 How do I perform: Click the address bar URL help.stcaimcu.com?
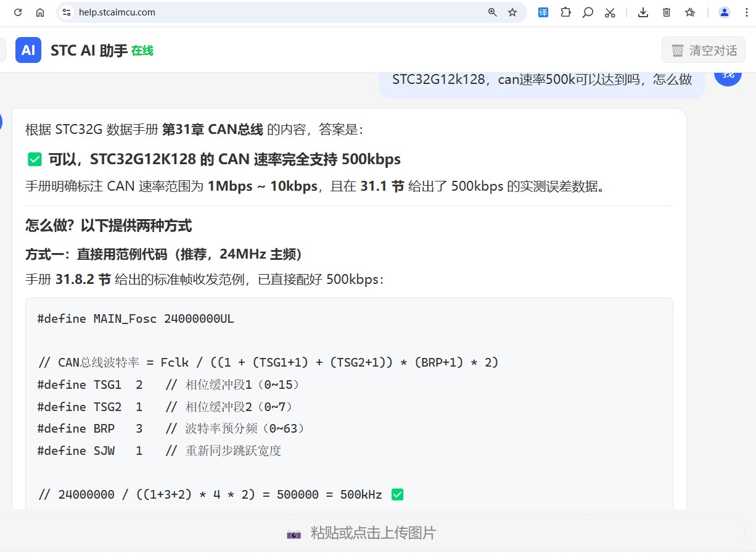point(117,12)
